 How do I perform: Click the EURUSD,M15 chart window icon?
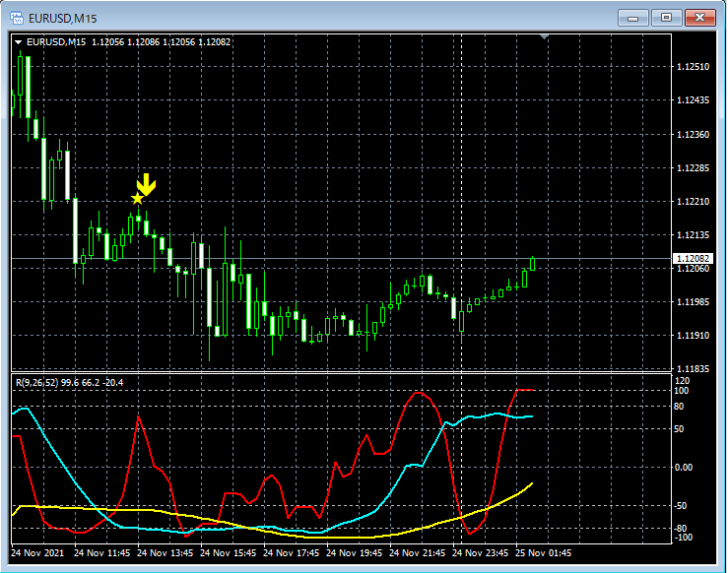[x=17, y=18]
